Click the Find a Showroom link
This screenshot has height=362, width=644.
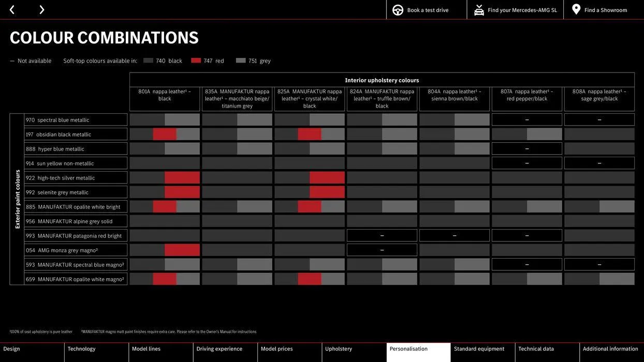[605, 10]
